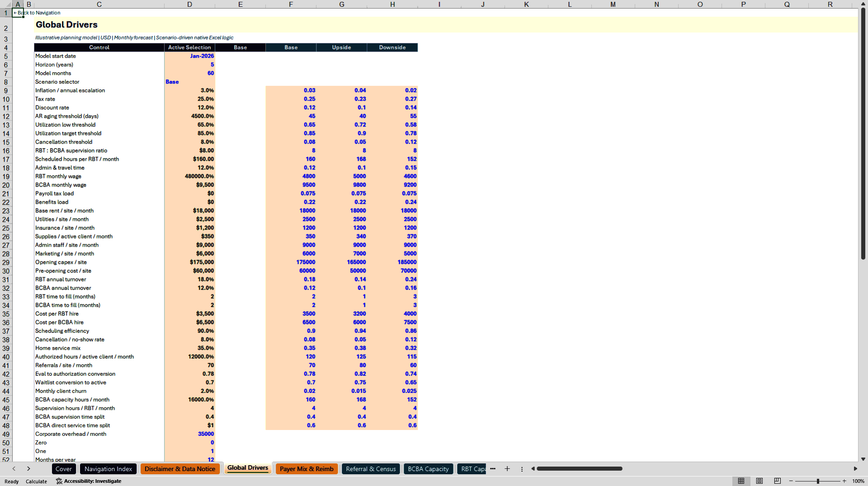The width and height of the screenshot is (868, 486).
Task: Add a new sheet with plus icon
Action: click(507, 469)
